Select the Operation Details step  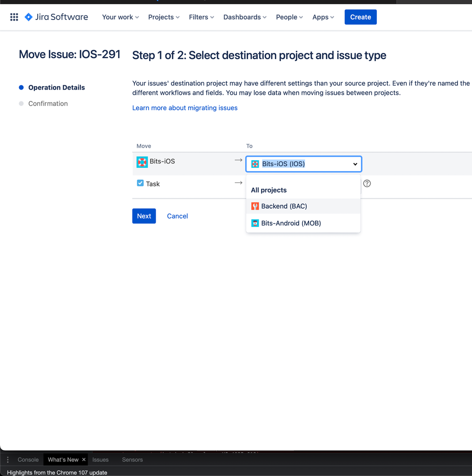(57, 87)
